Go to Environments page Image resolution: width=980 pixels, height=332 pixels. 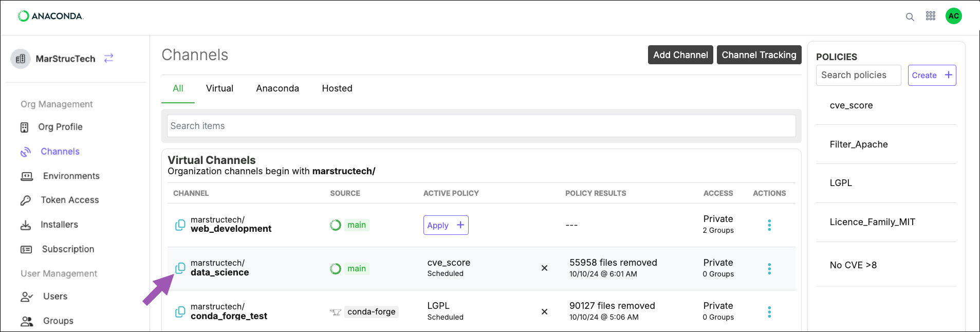(x=71, y=176)
